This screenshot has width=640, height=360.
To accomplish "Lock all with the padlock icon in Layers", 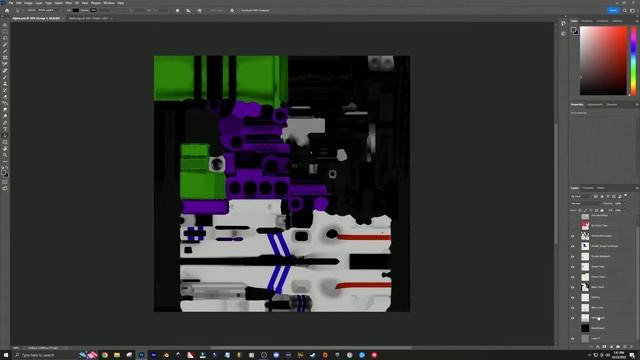I will (x=602, y=210).
